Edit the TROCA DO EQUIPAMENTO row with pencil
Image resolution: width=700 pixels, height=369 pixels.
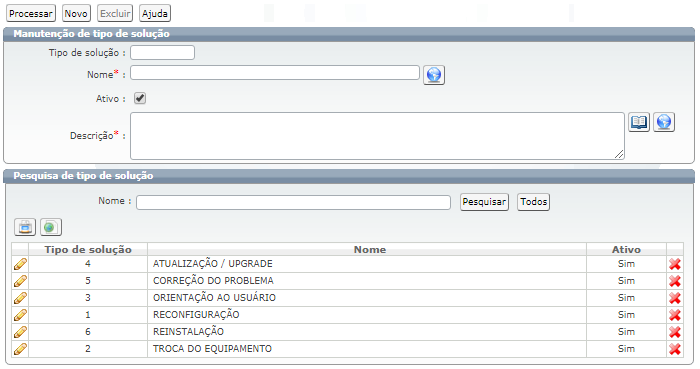point(20,349)
